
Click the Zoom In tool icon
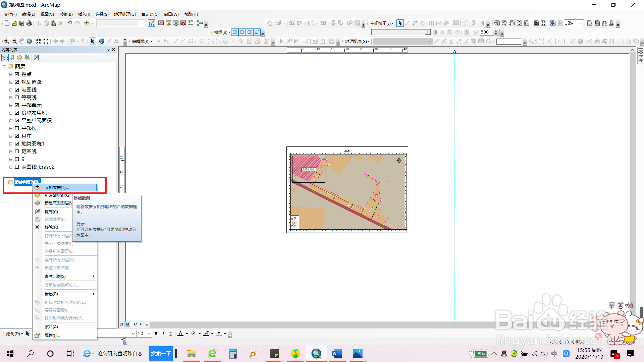(7, 41)
